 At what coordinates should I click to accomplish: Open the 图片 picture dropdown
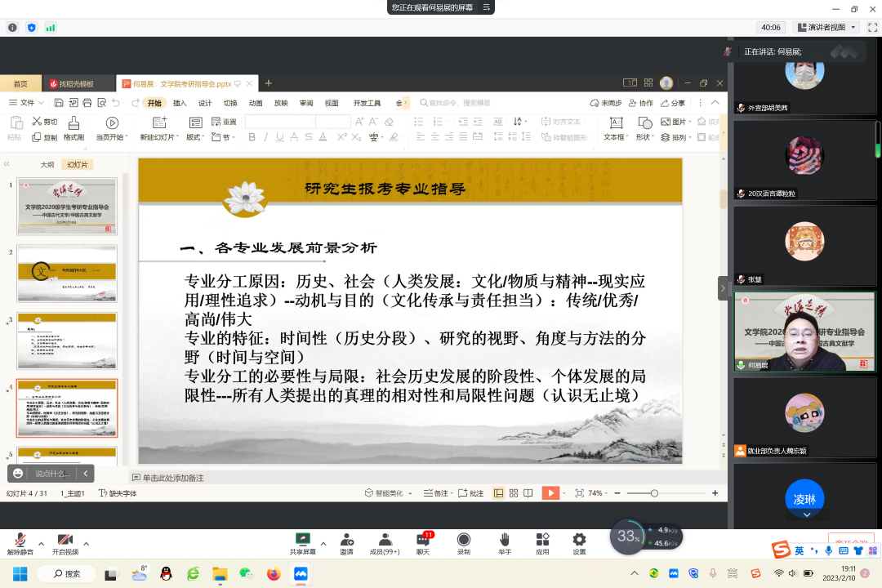click(x=675, y=122)
